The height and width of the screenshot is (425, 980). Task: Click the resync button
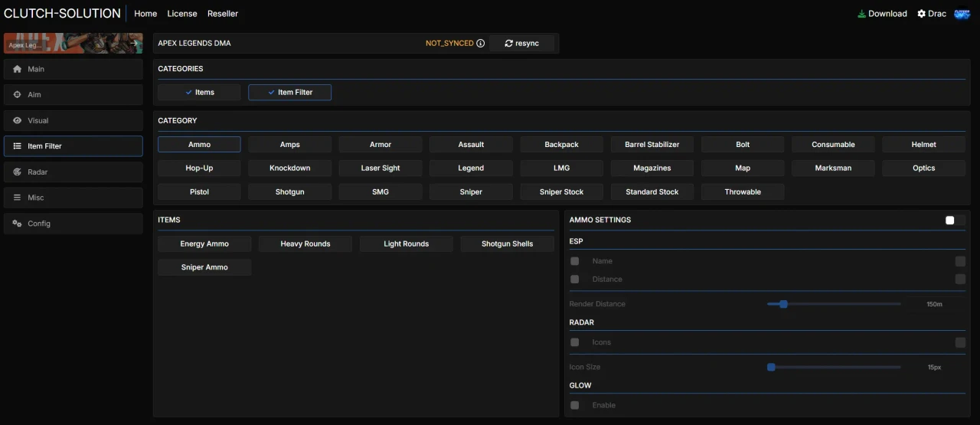tap(521, 44)
